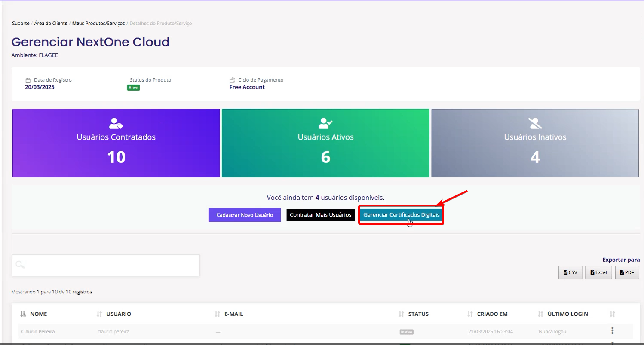Open Meus Produtos/Serviços breadcrumb link
The width and height of the screenshot is (644, 345).
click(98, 24)
